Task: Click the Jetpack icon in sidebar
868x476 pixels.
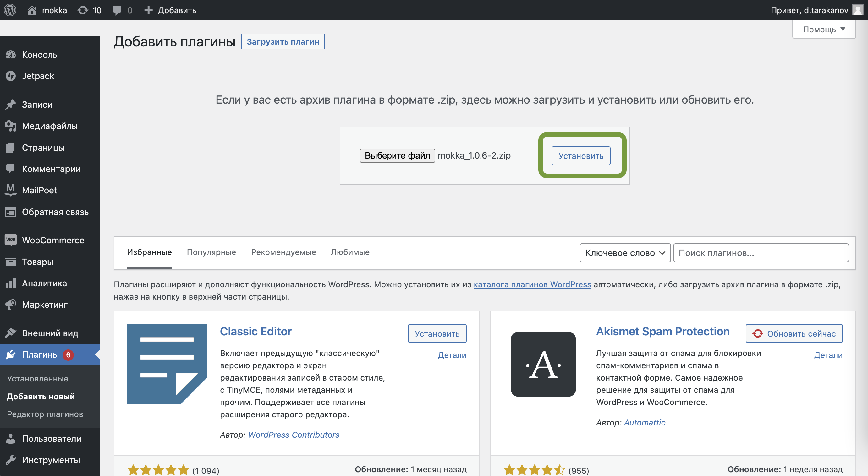Action: tap(11, 76)
